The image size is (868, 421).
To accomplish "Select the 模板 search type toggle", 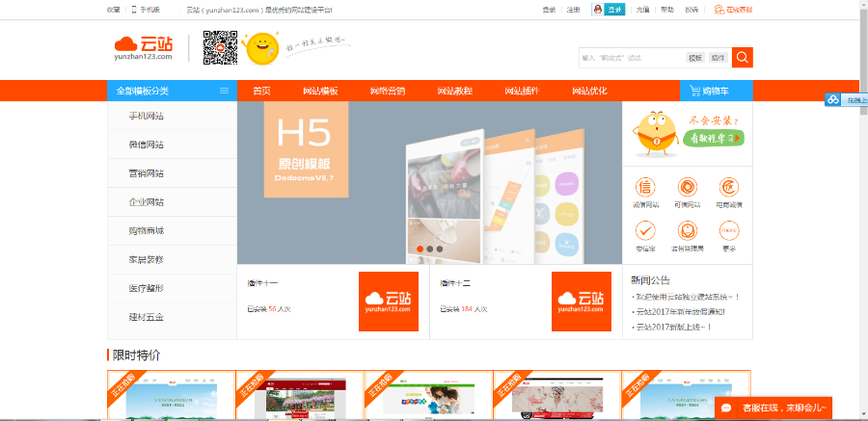I will tap(695, 58).
